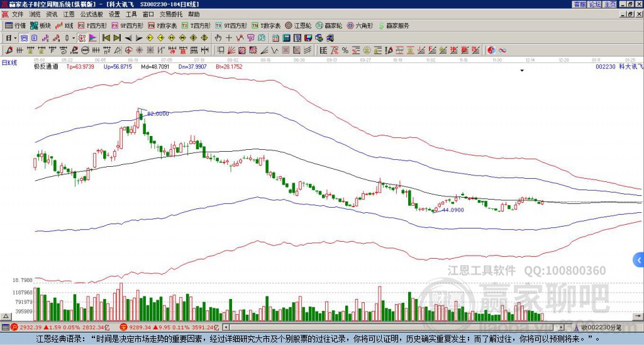Image resolution: width=644 pixels, height=345 pixels.
Task: Click the 日K线 chart label
Action: (x=9, y=63)
